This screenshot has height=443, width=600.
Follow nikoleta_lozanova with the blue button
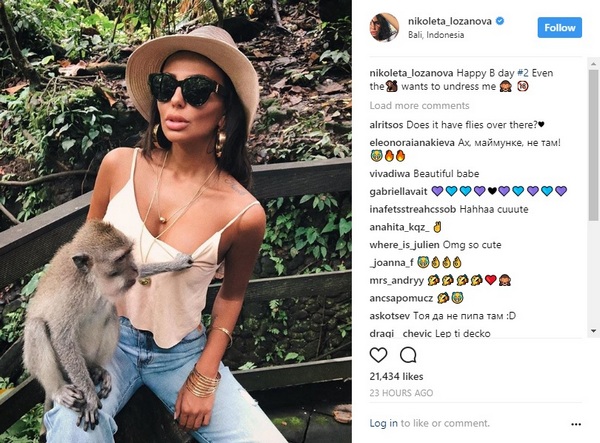pos(559,28)
